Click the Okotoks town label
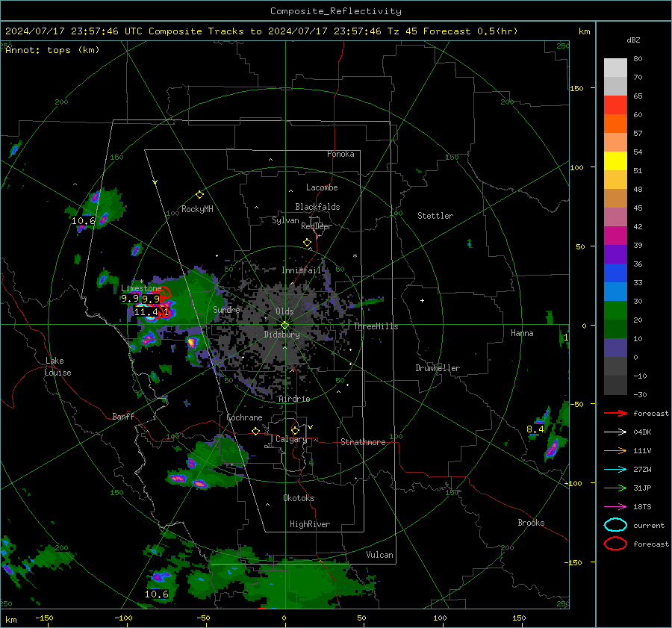672x628 pixels. tap(299, 498)
